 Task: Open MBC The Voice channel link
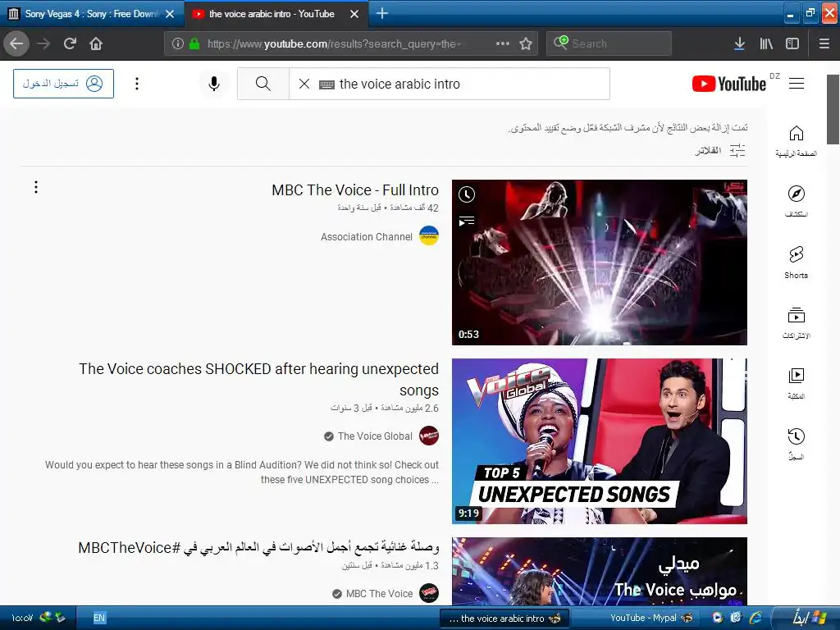point(379,594)
